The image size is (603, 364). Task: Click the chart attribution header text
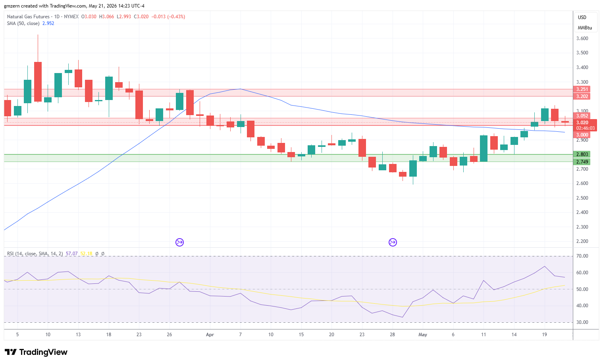click(x=74, y=6)
